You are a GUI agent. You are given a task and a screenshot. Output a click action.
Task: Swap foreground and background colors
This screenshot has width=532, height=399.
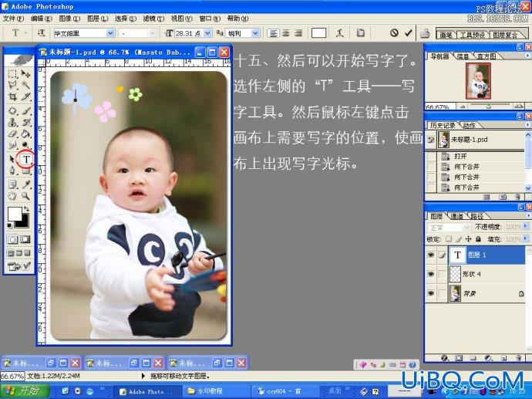25,209
